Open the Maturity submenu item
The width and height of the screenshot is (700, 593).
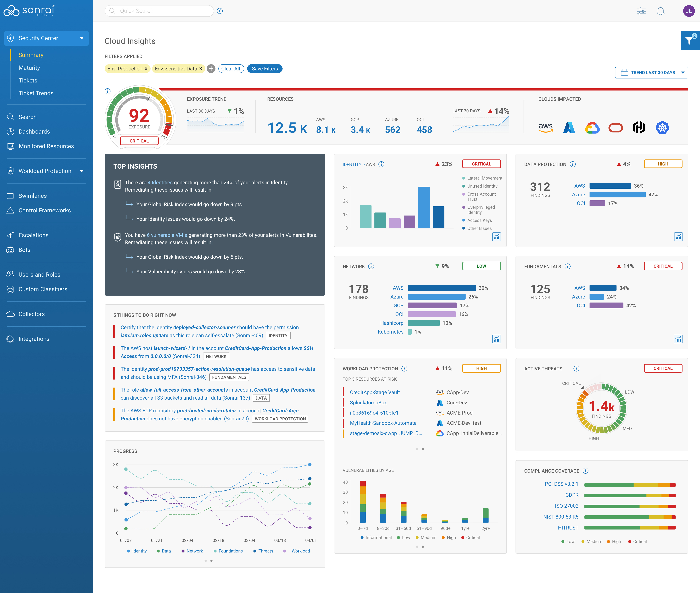point(29,68)
